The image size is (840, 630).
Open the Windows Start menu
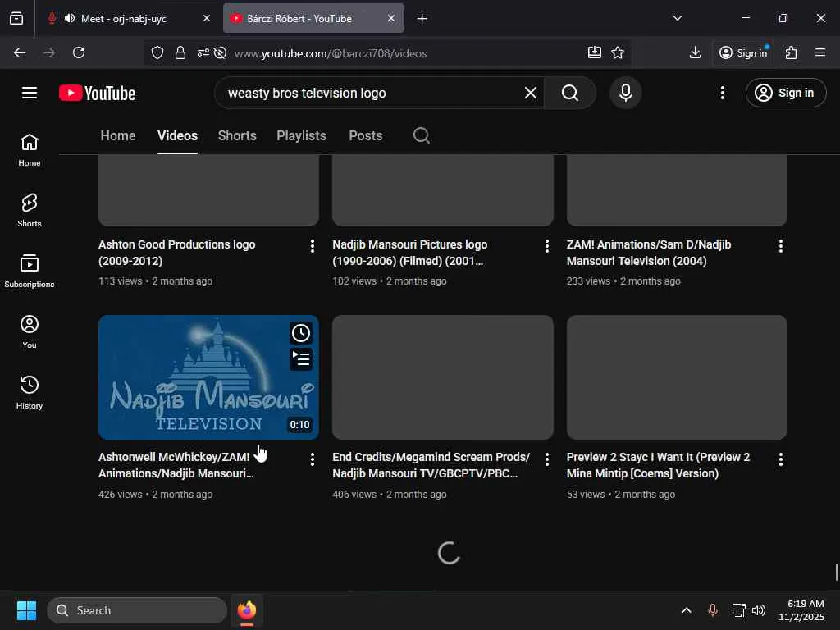click(x=26, y=610)
